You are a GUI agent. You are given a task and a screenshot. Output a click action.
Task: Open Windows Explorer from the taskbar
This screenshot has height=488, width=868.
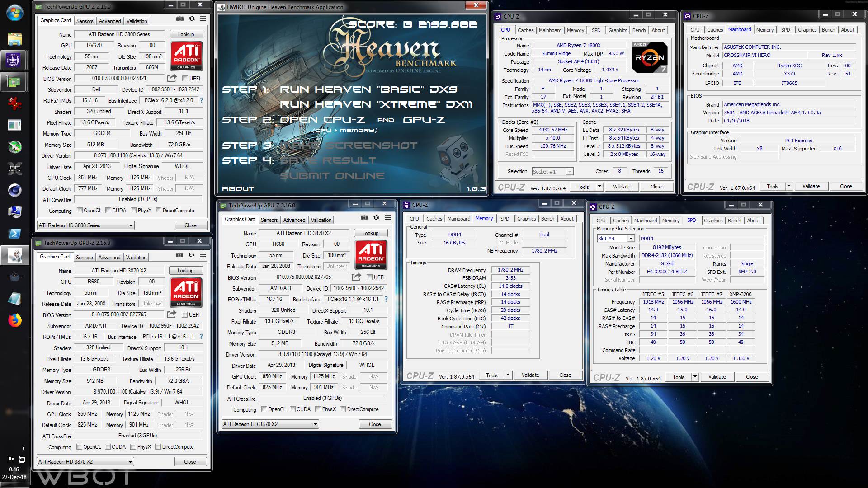point(15,38)
